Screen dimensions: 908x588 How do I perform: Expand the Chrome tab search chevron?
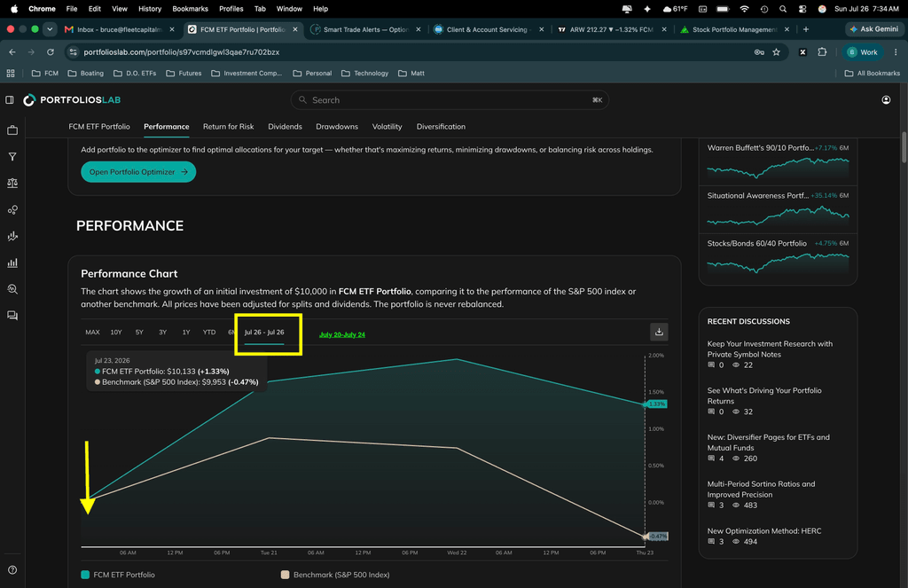coord(50,29)
